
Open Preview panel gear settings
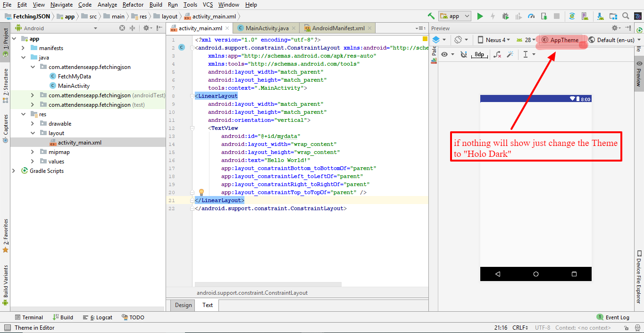tap(616, 28)
